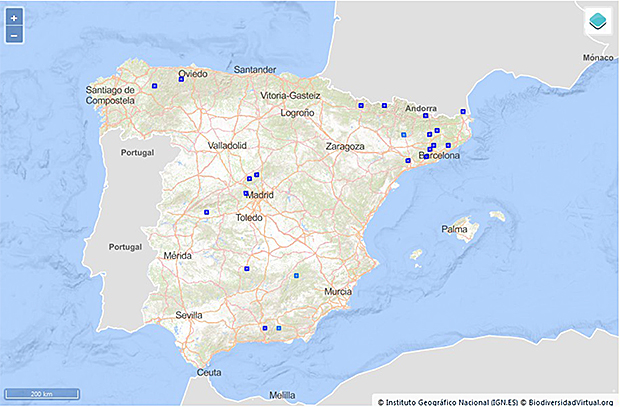Click the Santiago de Compostela label
Viewport: 620px width, 407px height.
pyautogui.click(x=110, y=96)
